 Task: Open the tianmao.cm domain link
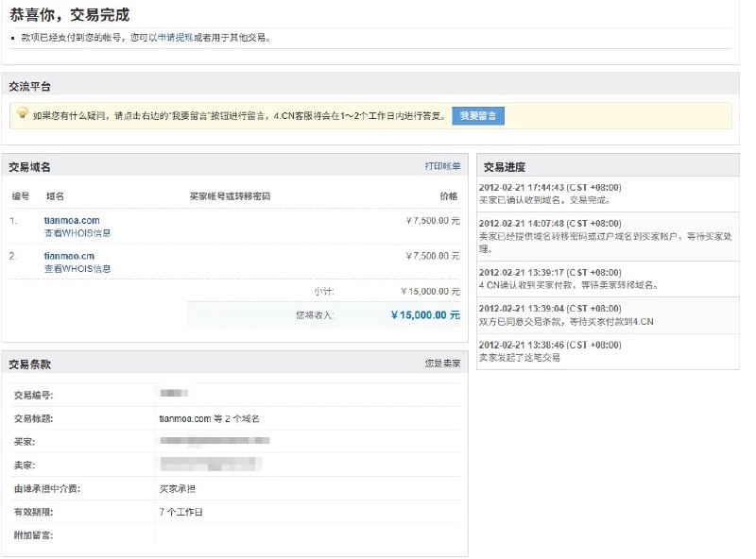[69, 256]
